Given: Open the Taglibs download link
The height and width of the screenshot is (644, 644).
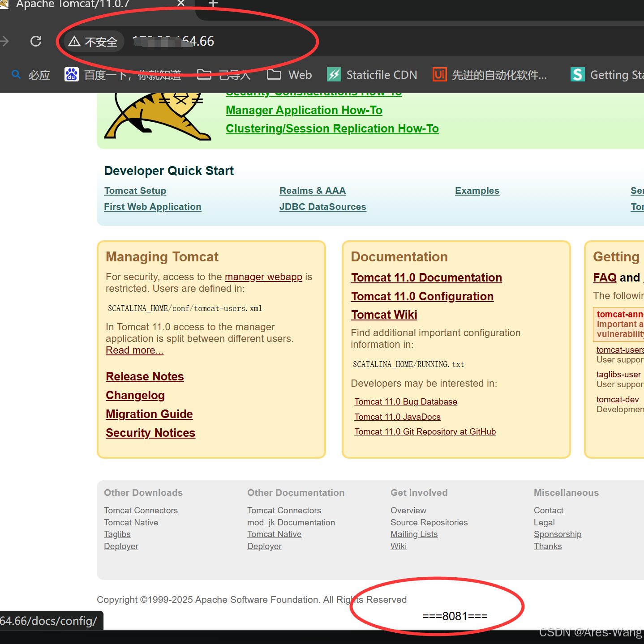Looking at the screenshot, I should pyautogui.click(x=117, y=534).
